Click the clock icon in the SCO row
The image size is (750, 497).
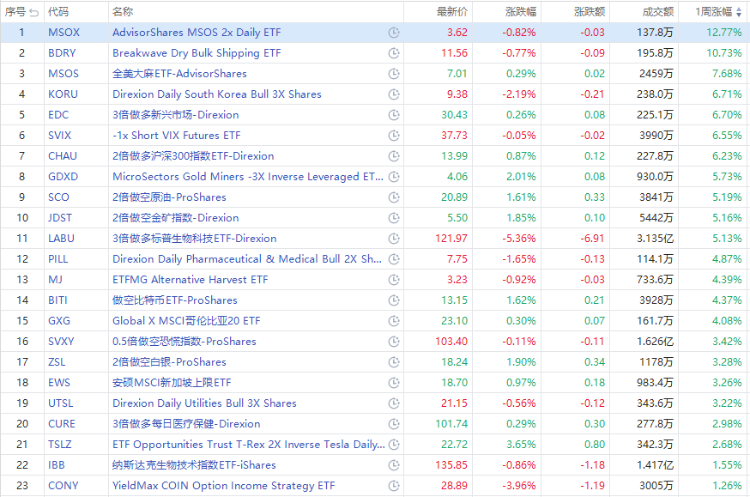[394, 197]
